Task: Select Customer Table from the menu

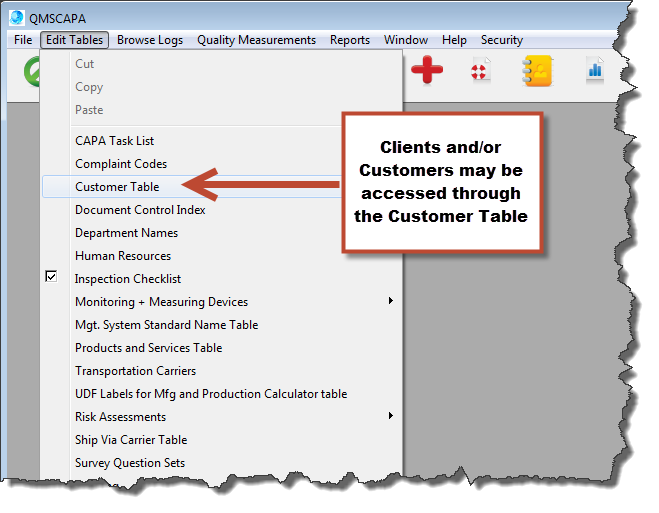Action: pyautogui.click(x=117, y=186)
